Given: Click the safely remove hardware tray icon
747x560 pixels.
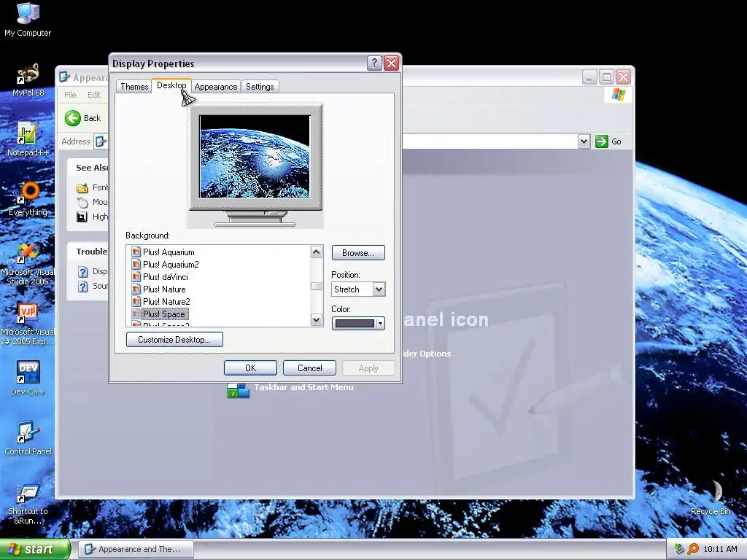Looking at the screenshot, I should click(679, 549).
